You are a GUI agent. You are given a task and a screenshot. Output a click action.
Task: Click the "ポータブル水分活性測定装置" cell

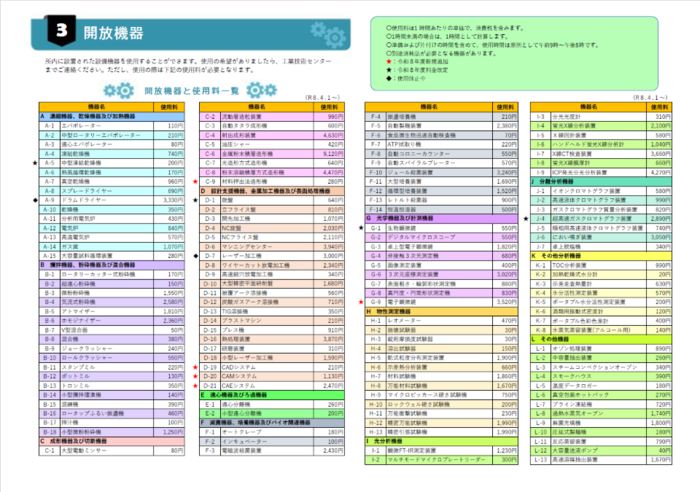click(599, 302)
